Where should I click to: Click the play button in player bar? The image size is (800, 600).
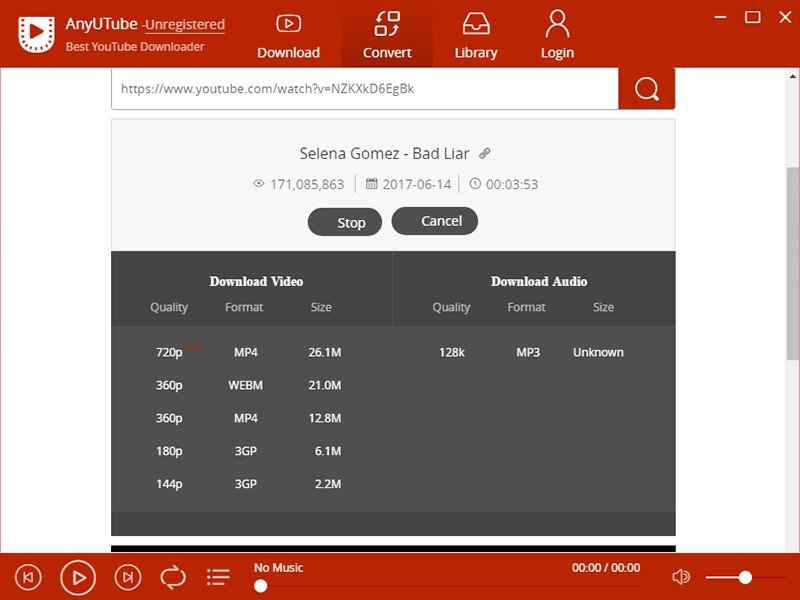78,578
